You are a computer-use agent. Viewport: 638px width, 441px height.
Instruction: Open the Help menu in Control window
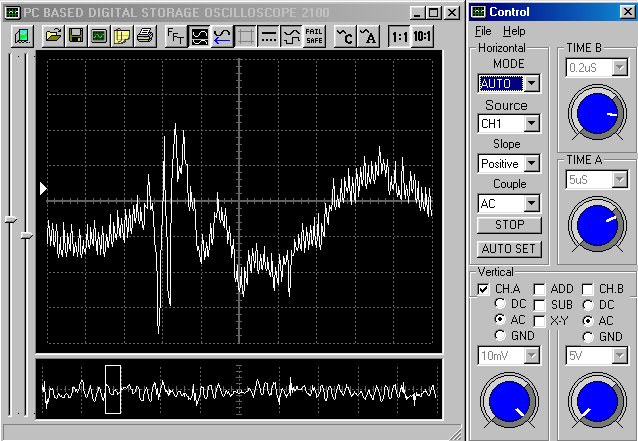pos(514,32)
